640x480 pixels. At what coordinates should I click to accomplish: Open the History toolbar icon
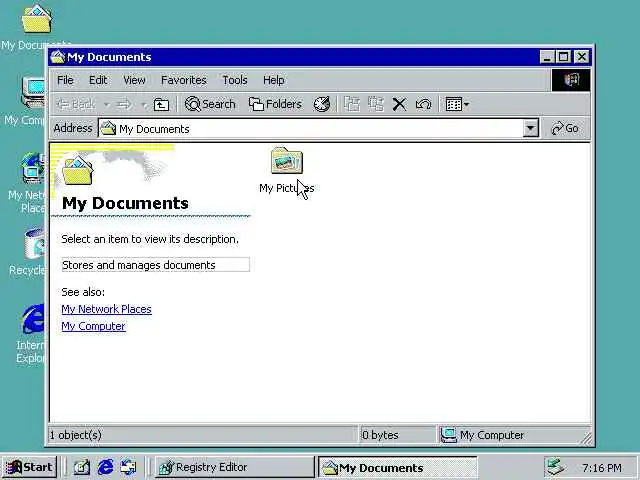322,104
